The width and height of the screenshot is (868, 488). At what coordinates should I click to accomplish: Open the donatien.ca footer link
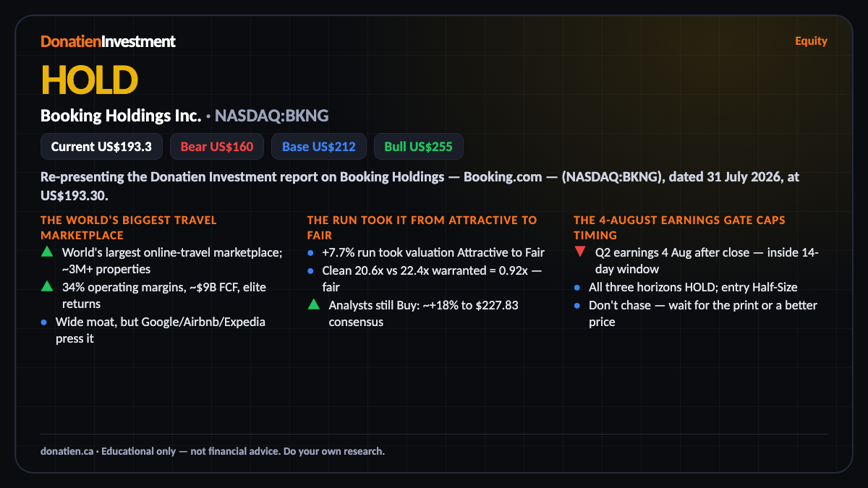coord(67,451)
